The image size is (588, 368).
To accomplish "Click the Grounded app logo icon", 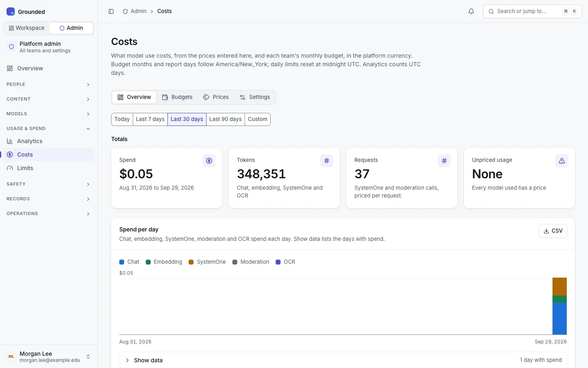I will click(x=11, y=11).
